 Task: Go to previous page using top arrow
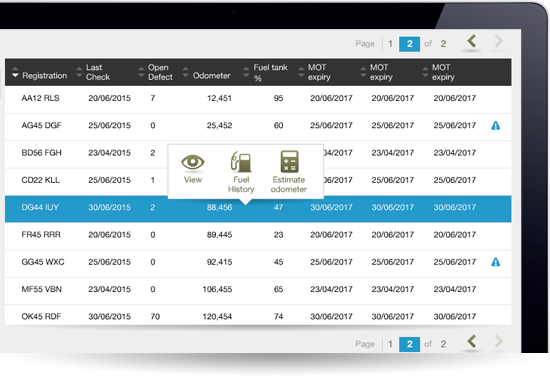(x=472, y=41)
